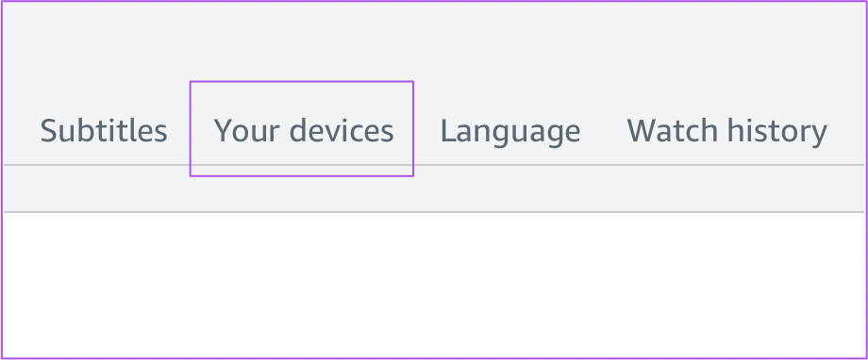This screenshot has height=360, width=868.
Task: Choose Your devices in the settings navigation
Action: click(304, 132)
